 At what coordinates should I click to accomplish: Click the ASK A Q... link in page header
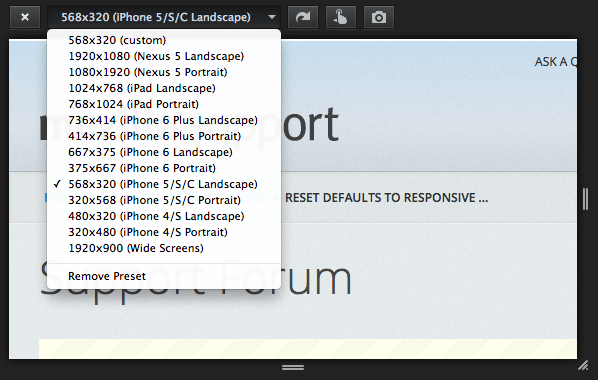556,62
